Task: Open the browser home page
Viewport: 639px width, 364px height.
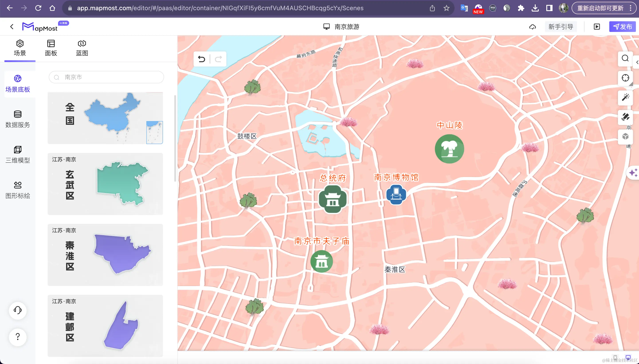Action: pyautogui.click(x=52, y=8)
